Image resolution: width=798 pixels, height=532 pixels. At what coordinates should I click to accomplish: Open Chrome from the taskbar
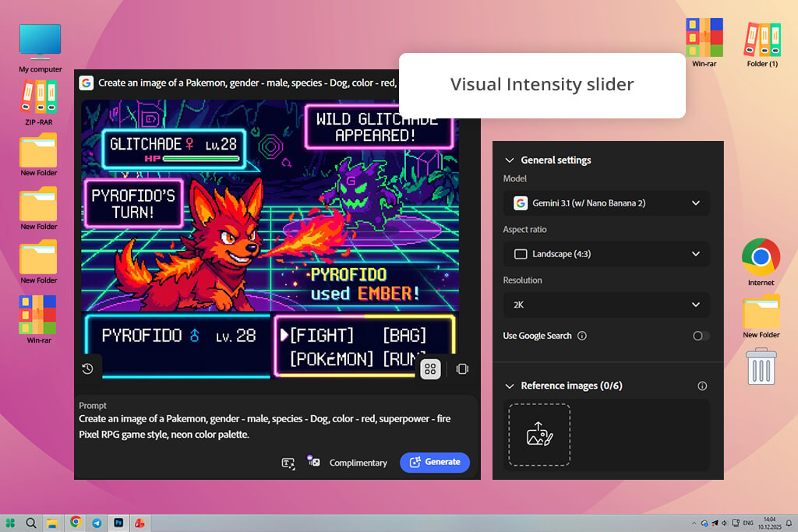76,522
